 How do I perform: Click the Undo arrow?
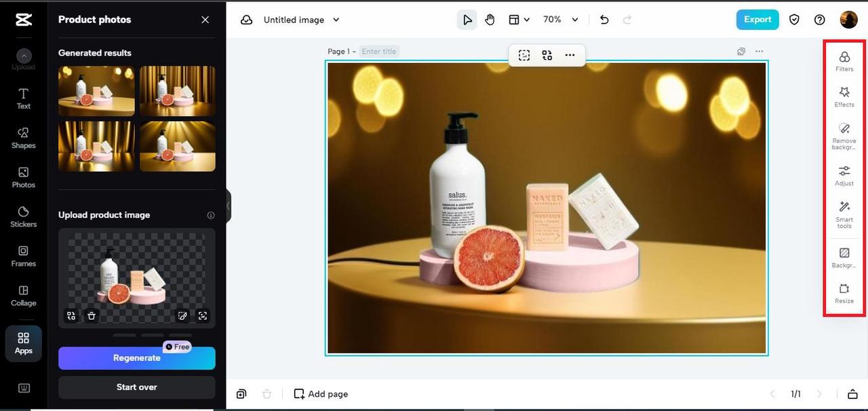point(604,20)
